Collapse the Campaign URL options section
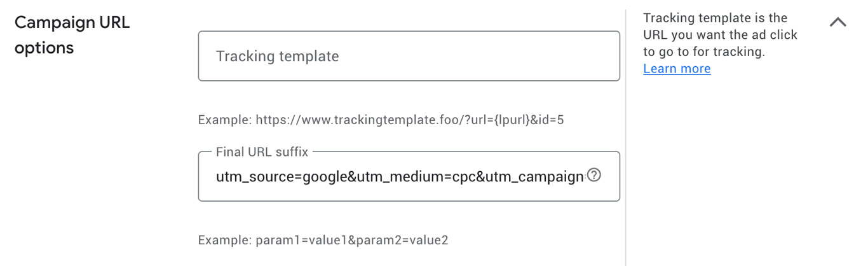Image resolution: width=868 pixels, height=266 pixels. pyautogui.click(x=838, y=22)
